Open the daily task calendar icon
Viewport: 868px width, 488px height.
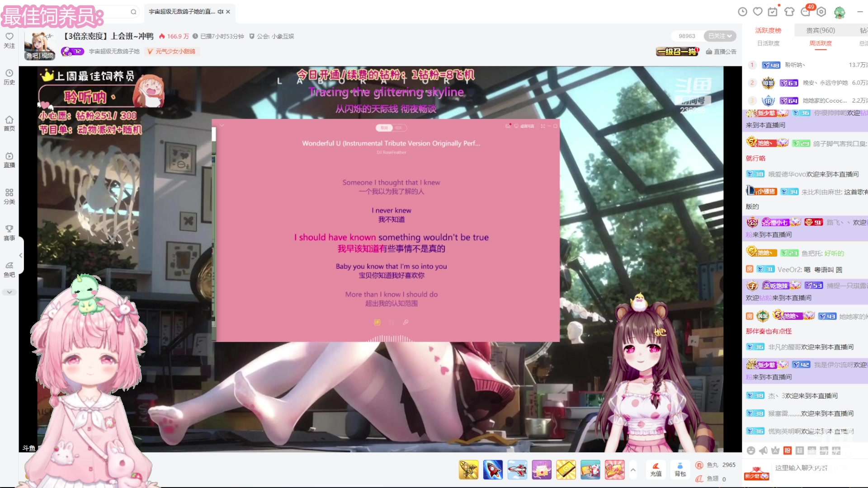click(773, 12)
